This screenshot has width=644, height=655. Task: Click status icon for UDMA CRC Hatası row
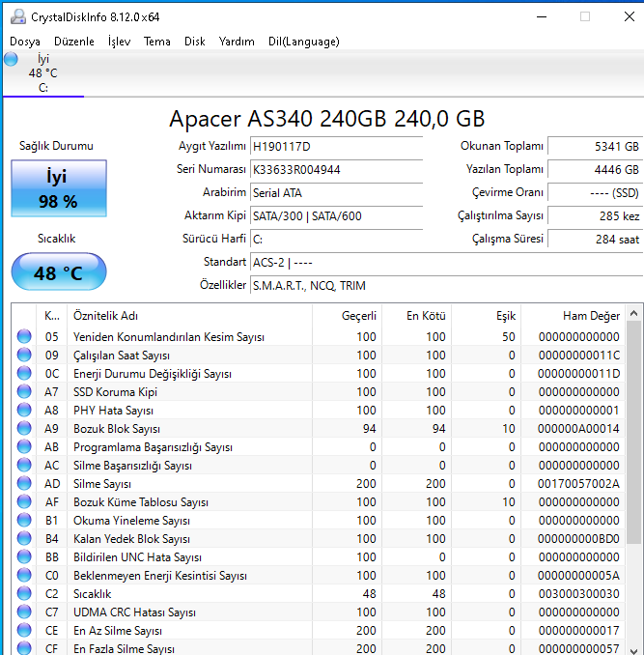tap(24, 612)
